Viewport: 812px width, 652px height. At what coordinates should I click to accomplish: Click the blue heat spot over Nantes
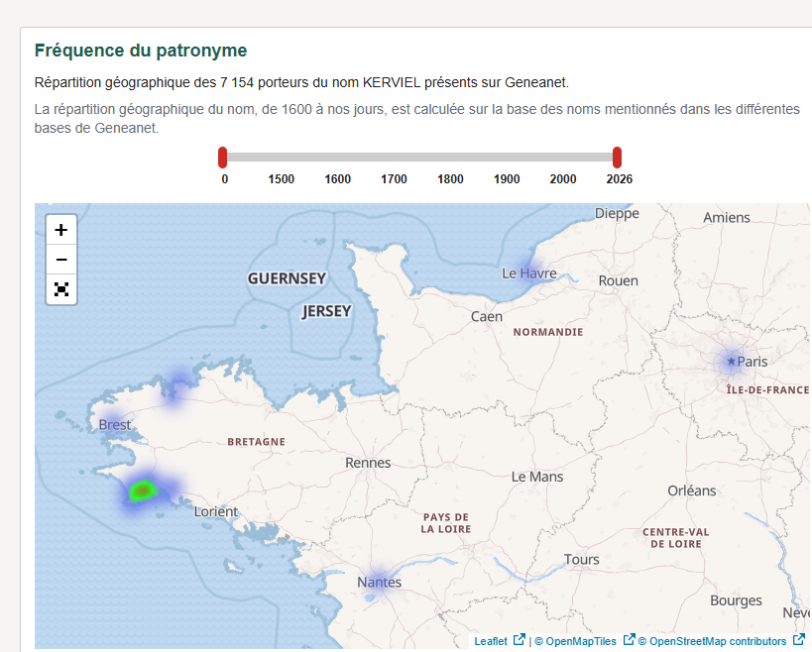pos(378,582)
